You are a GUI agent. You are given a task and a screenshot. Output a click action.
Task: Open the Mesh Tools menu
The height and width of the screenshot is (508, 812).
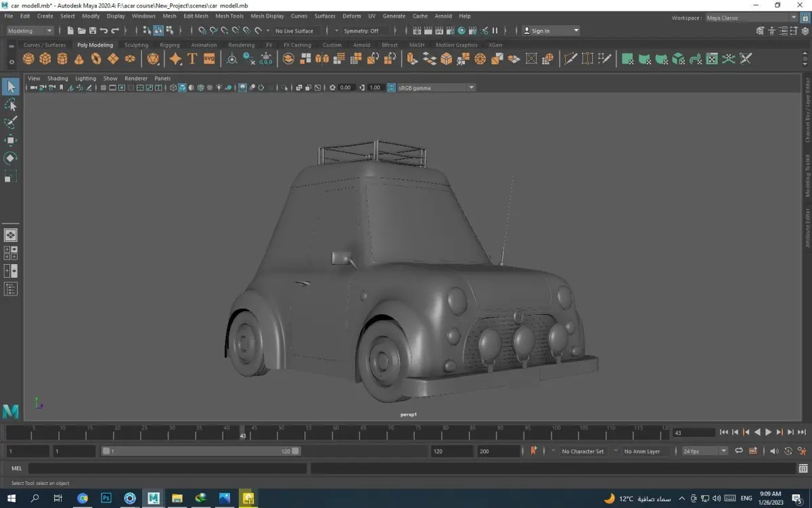(x=229, y=16)
